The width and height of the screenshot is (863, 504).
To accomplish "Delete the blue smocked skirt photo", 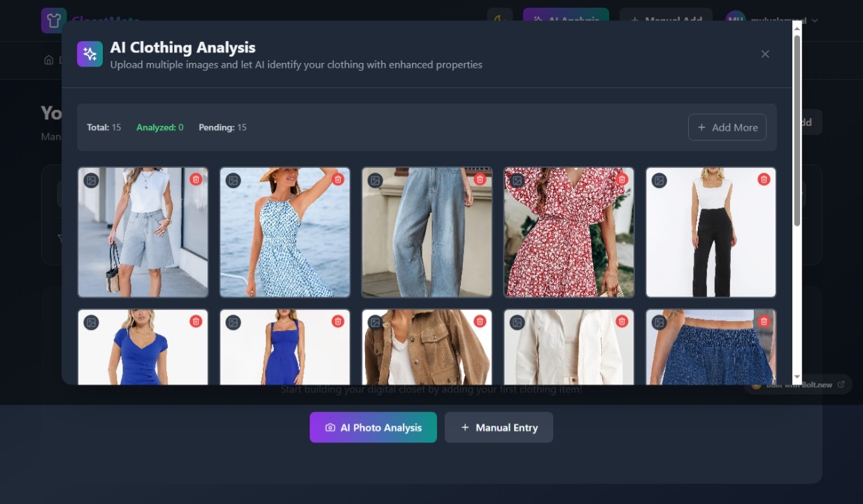I will point(764,322).
